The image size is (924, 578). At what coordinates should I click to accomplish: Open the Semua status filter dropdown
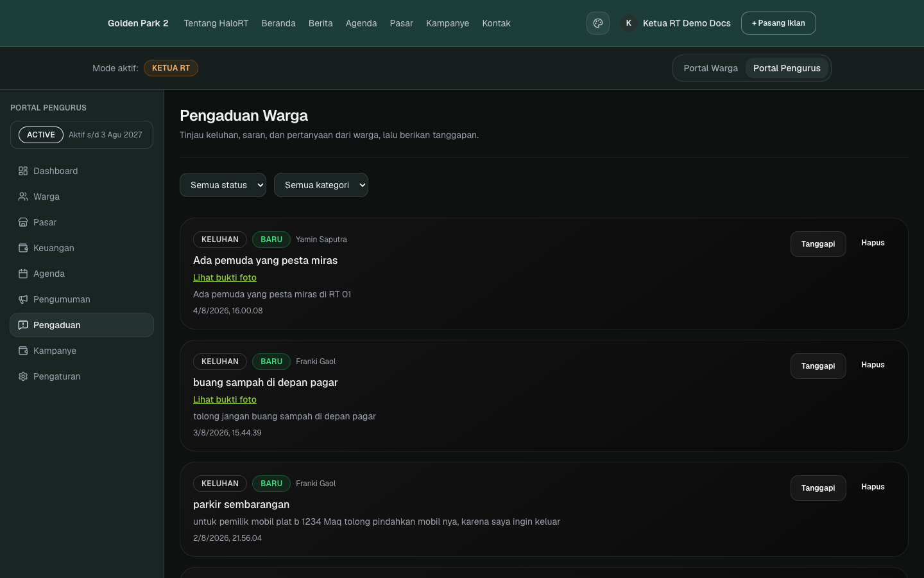pyautogui.click(x=223, y=185)
